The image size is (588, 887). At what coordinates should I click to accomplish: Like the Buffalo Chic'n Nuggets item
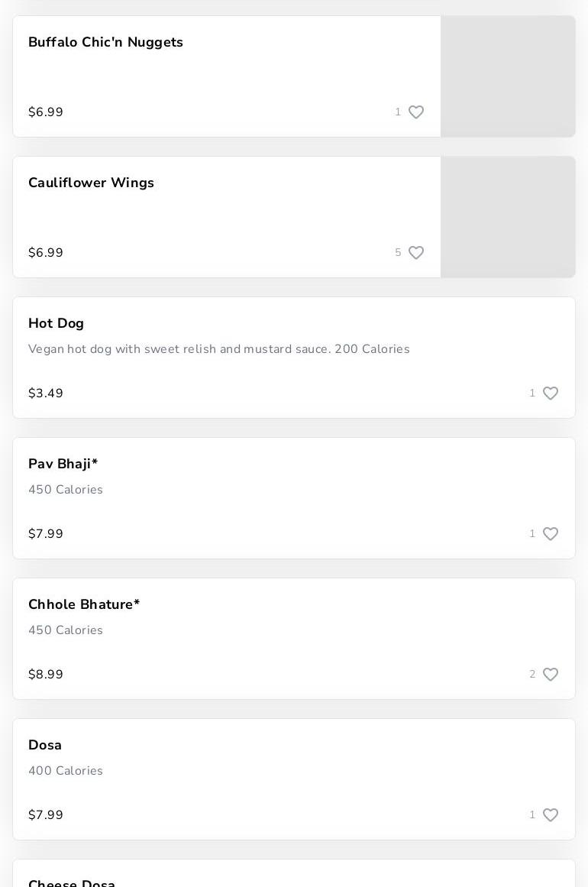[x=416, y=112]
